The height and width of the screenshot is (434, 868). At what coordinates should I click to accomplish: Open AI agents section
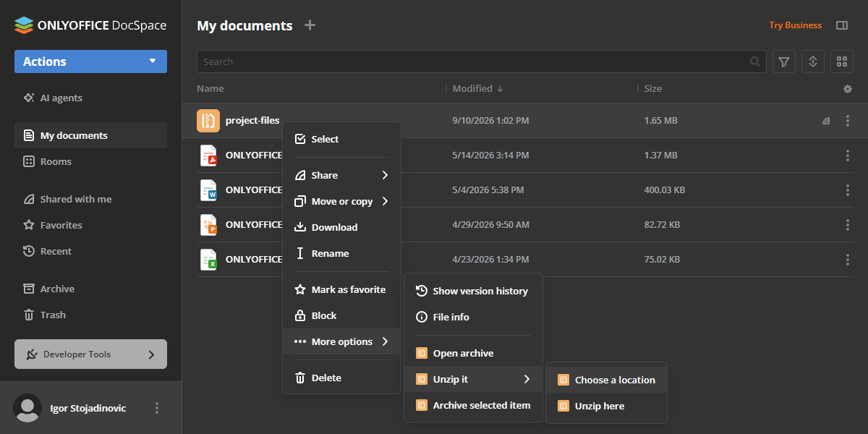click(x=90, y=98)
